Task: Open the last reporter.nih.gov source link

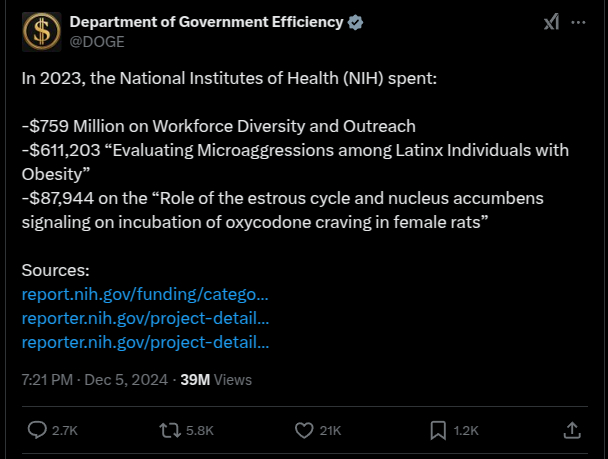Action: [145, 342]
